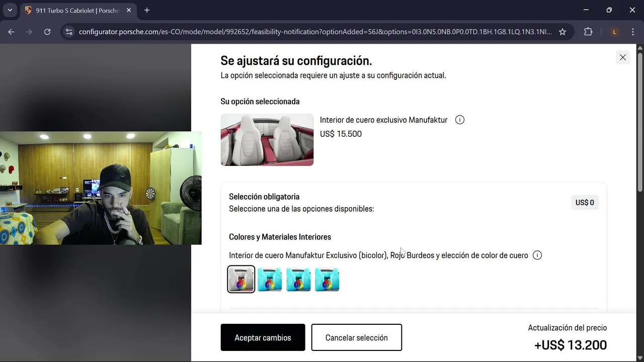Screen dimensions: 644x362
Task: Open the white seats interior thumbnail
Action: click(x=267, y=140)
